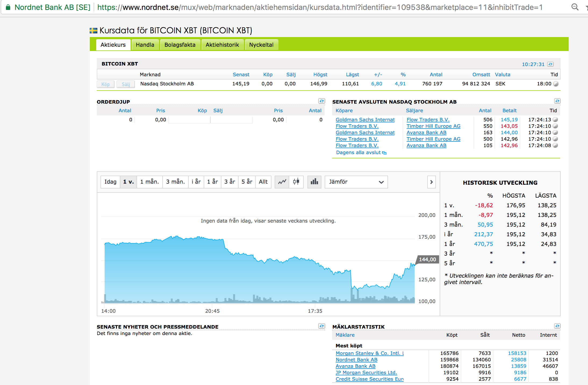Click the Sälj button for Nasdaq Stockholm
Image resolution: width=588 pixels, height=385 pixels.
(x=126, y=84)
